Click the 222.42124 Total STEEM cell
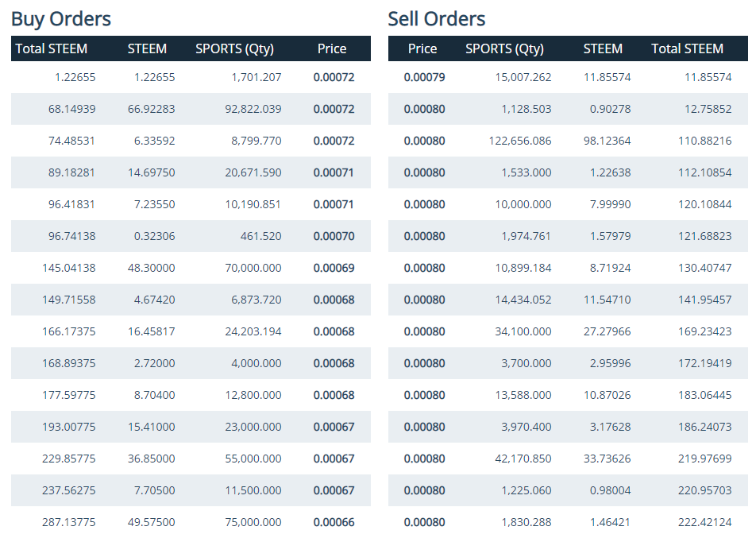The image size is (756, 538). click(x=704, y=522)
